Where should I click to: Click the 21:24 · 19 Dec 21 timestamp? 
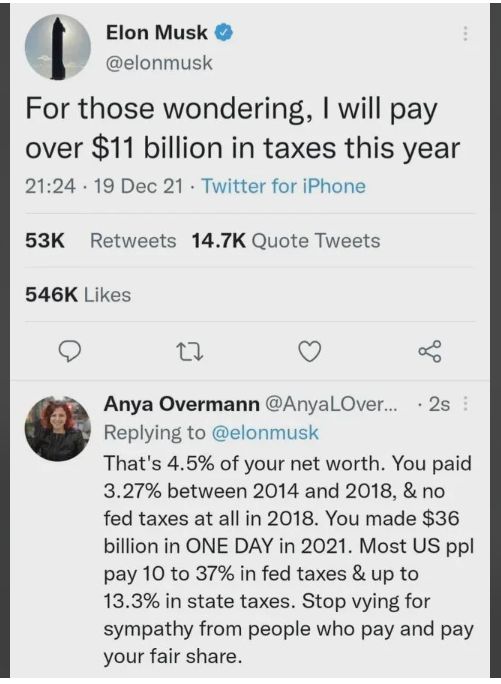104,186
